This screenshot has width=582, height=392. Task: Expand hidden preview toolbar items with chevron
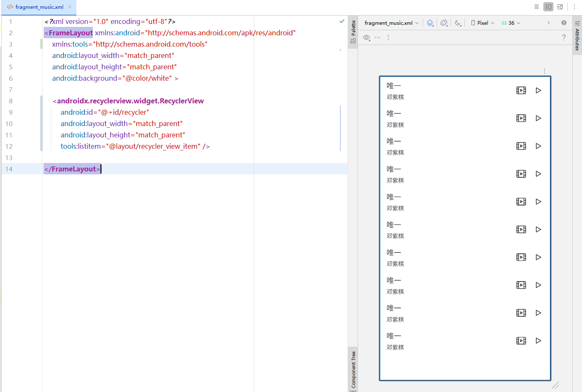click(x=548, y=23)
